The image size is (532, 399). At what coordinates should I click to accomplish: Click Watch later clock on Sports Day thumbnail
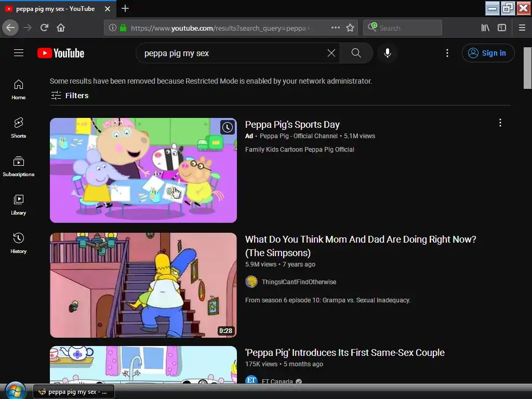point(228,128)
